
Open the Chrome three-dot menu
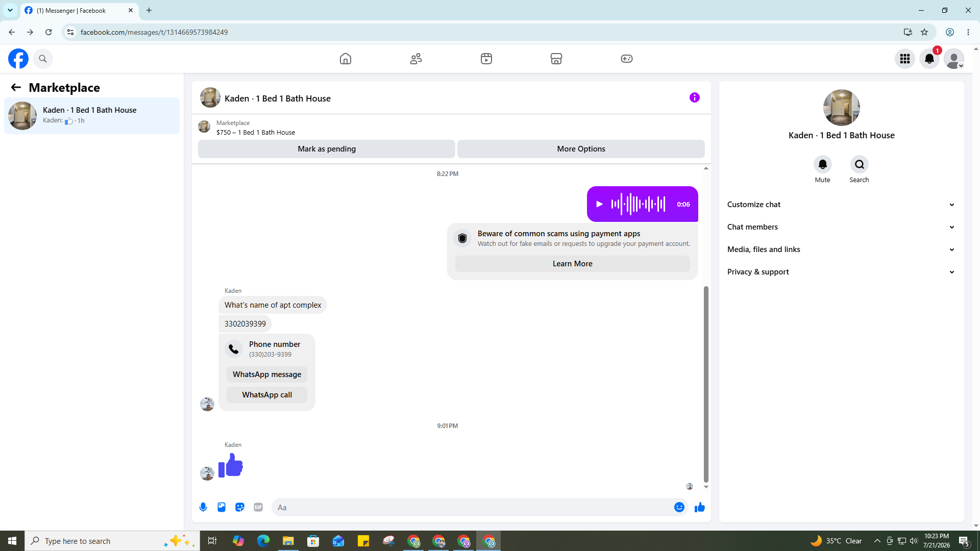(x=968, y=32)
